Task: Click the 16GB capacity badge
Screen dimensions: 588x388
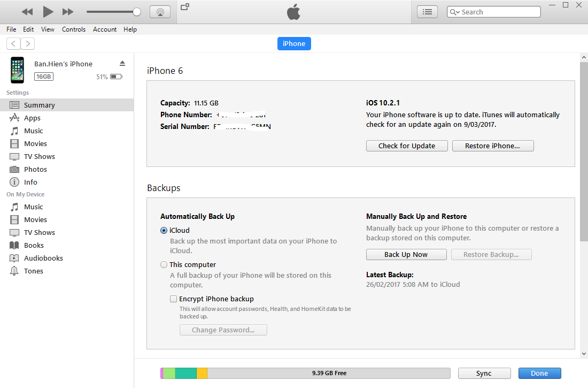Action: coord(43,77)
